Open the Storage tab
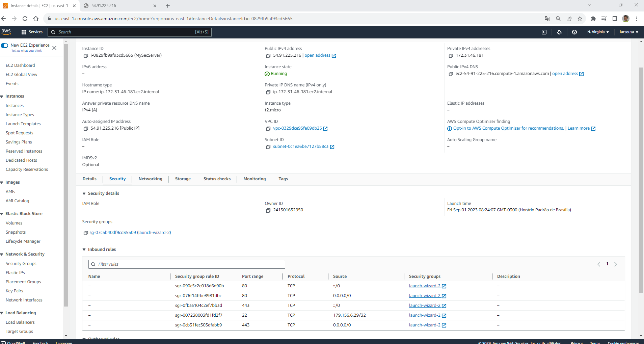Viewport: 644px width, 344px height. (x=183, y=179)
